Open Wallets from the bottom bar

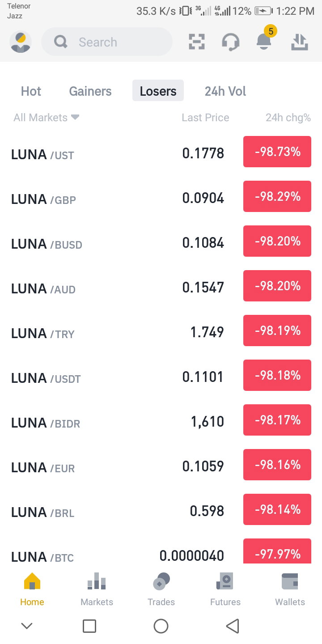[290, 589]
